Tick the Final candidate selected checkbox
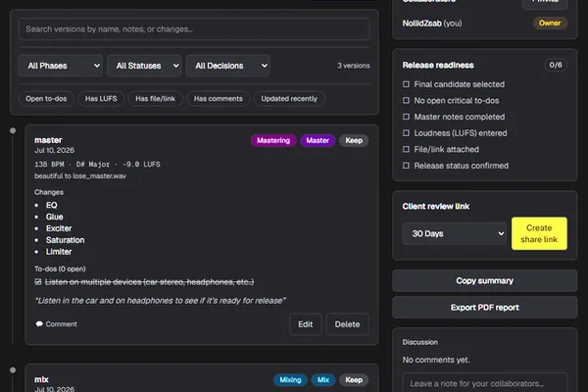 tap(406, 84)
